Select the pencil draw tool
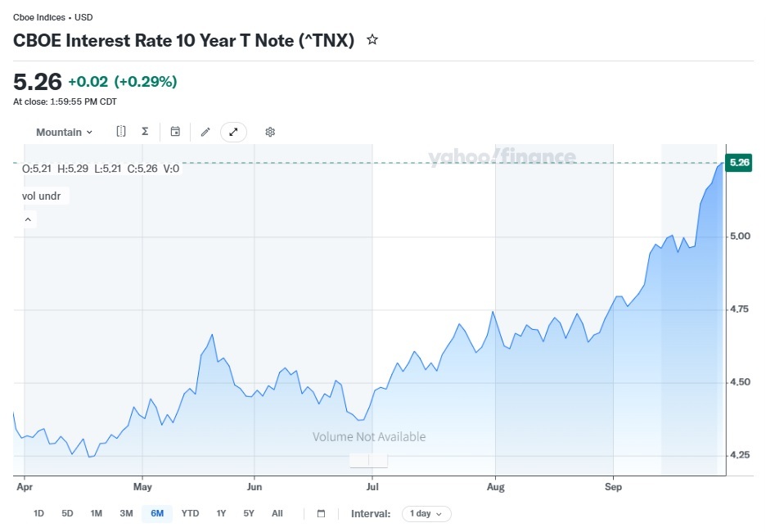Viewport: 766px width, 532px height. point(205,132)
